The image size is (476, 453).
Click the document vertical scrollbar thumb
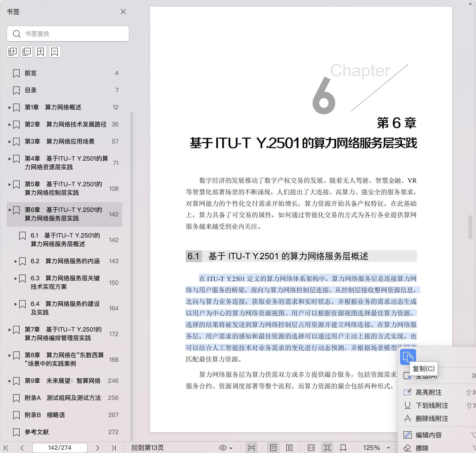pos(470,227)
